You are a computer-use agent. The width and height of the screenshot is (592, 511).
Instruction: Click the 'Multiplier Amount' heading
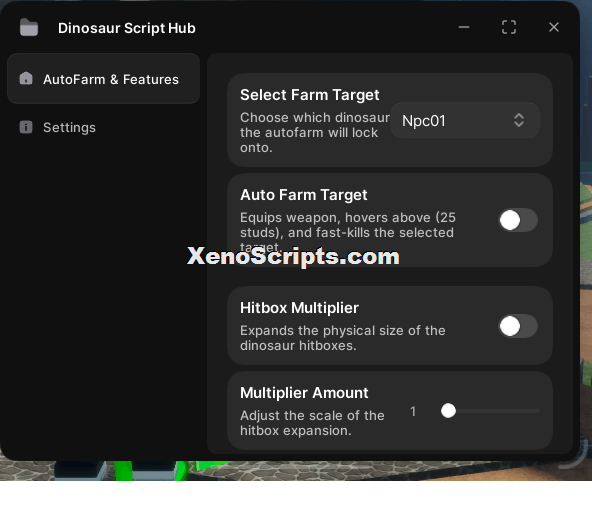(x=304, y=393)
